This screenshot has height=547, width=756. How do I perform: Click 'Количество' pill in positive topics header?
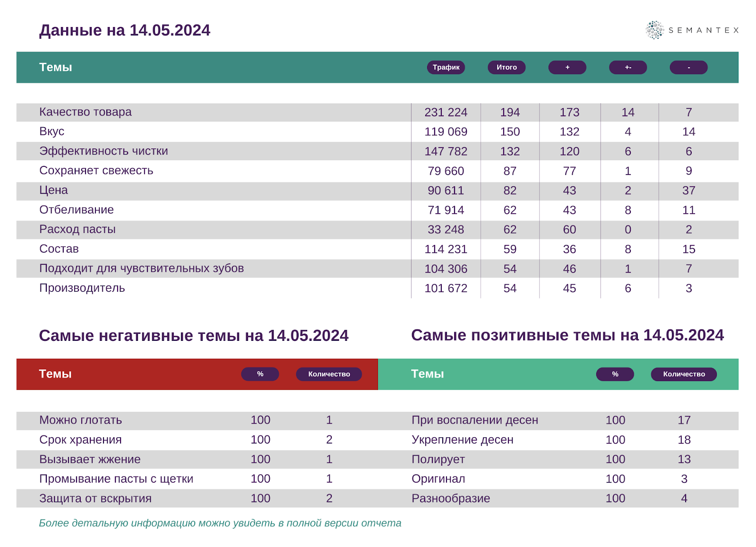coord(684,374)
